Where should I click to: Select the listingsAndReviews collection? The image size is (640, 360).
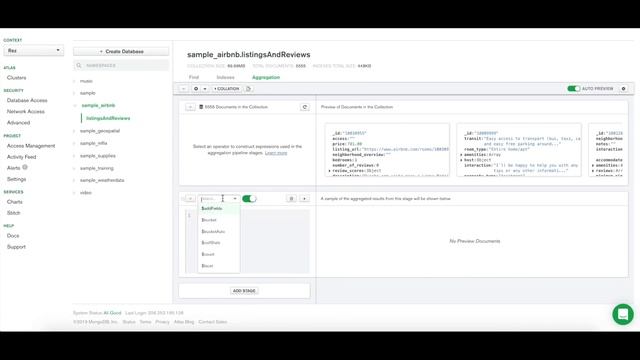pyautogui.click(x=108, y=118)
